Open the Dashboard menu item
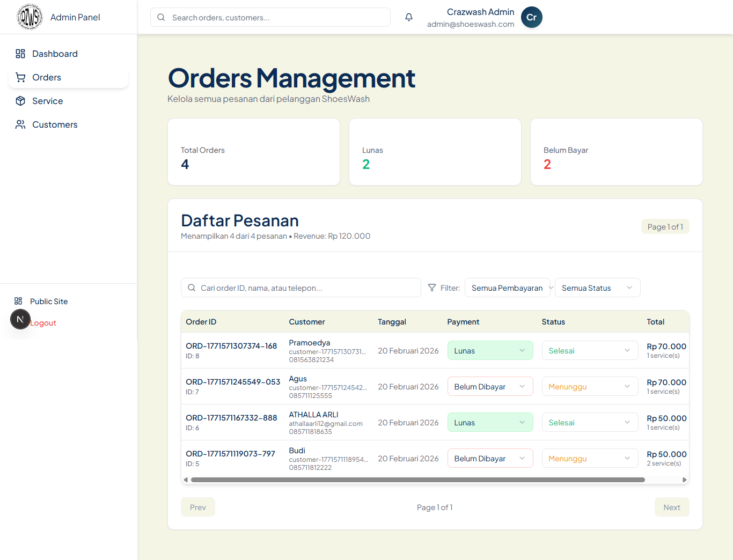The height and width of the screenshot is (560, 733). coord(68,54)
